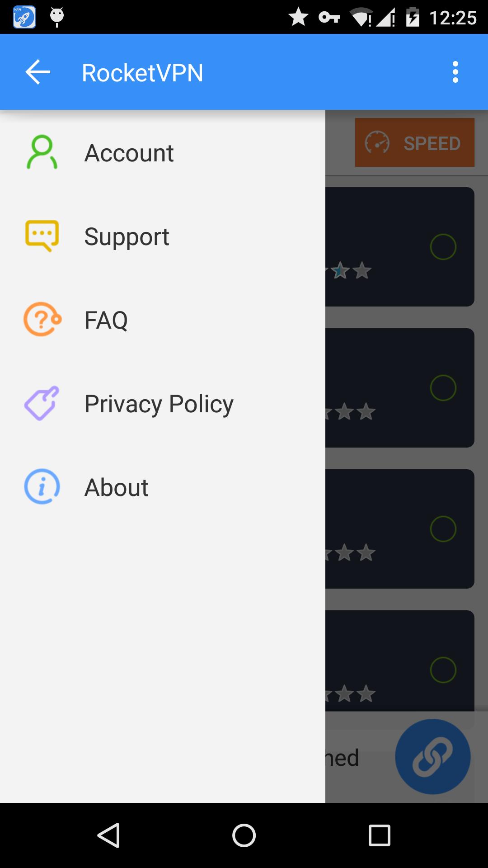Tap the back arrow in the toolbar
Viewport: 488px width, 868px height.
(x=38, y=72)
